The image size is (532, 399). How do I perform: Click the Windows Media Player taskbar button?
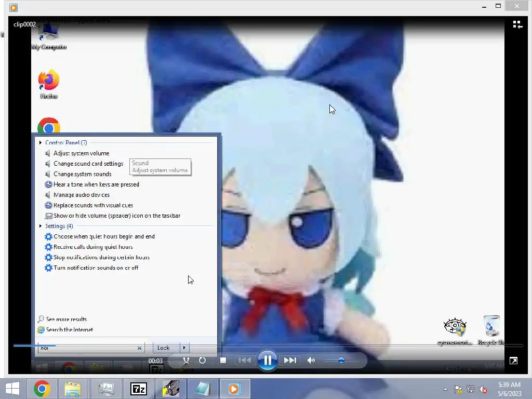coord(235,389)
